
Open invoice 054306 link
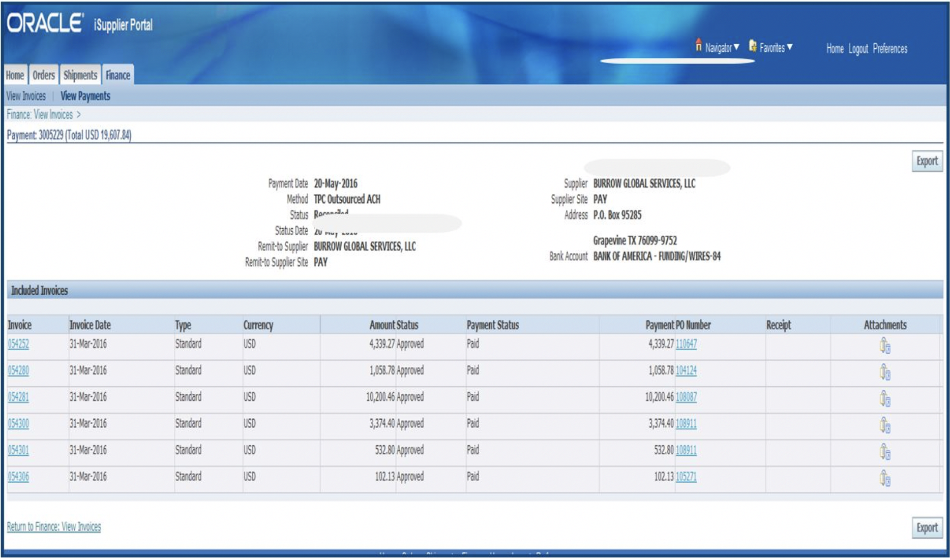click(x=18, y=477)
